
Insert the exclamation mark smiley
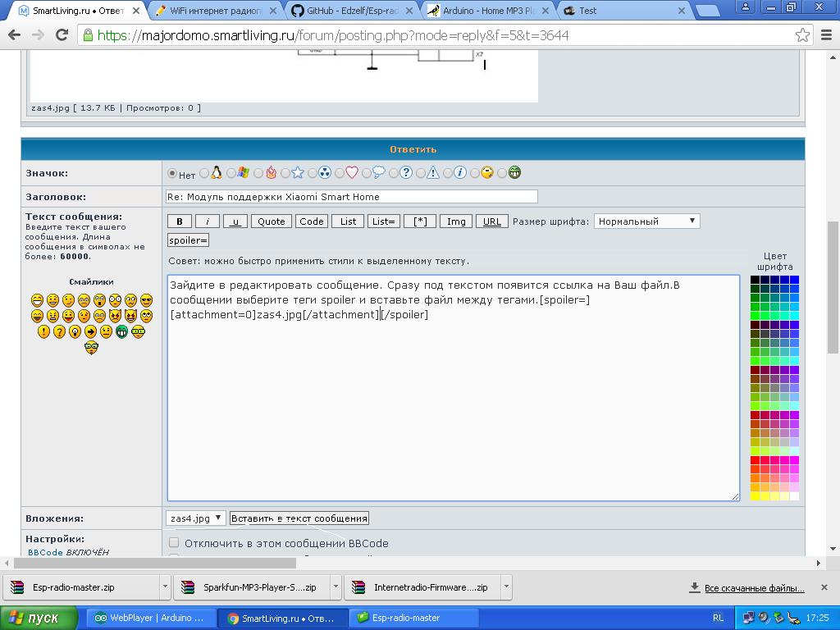tap(44, 331)
